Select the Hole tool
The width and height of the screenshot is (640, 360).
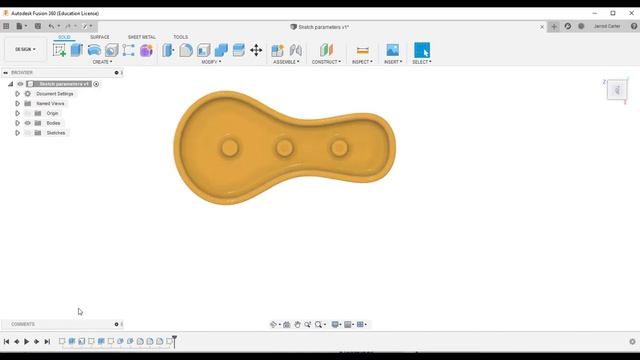[111, 50]
